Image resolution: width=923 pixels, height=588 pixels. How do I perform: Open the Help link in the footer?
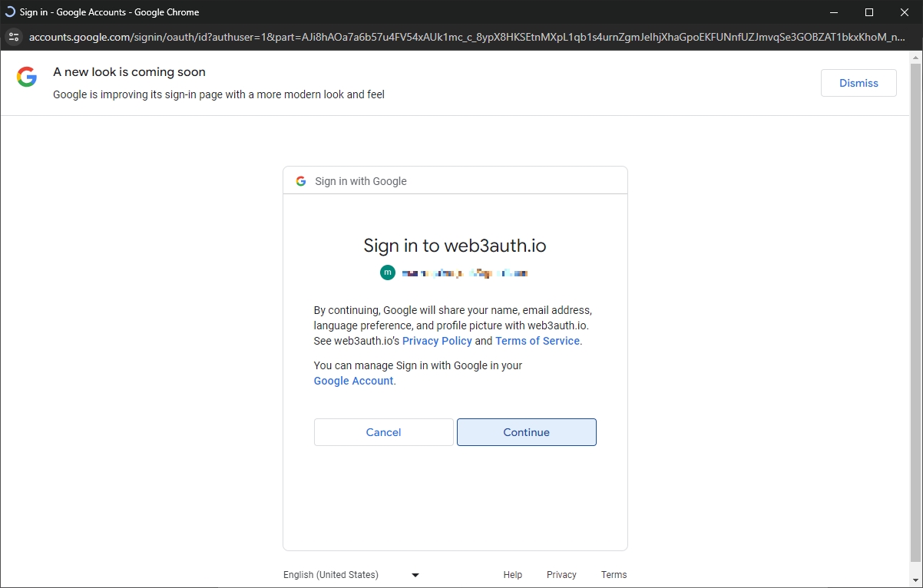click(x=512, y=575)
